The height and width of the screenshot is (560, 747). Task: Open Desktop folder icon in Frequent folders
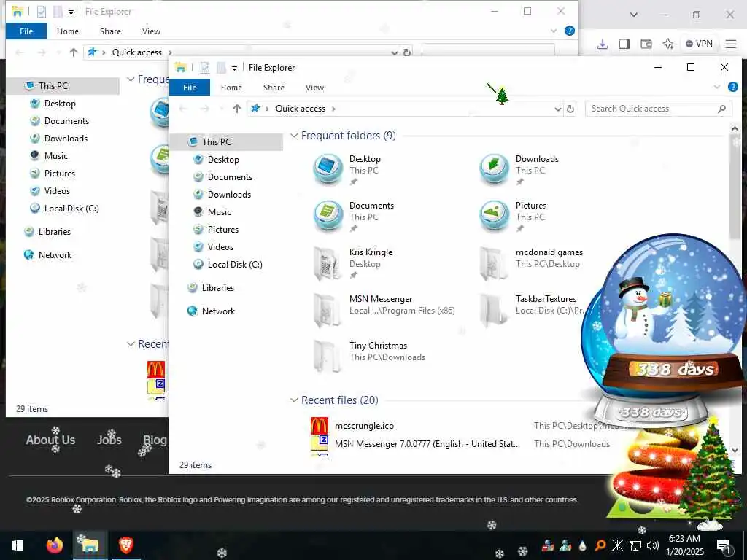click(x=328, y=169)
